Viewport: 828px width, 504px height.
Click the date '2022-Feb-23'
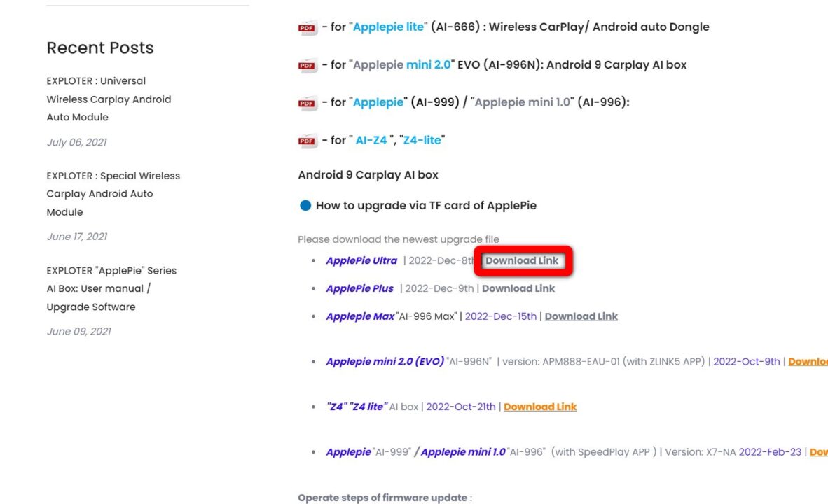click(770, 452)
